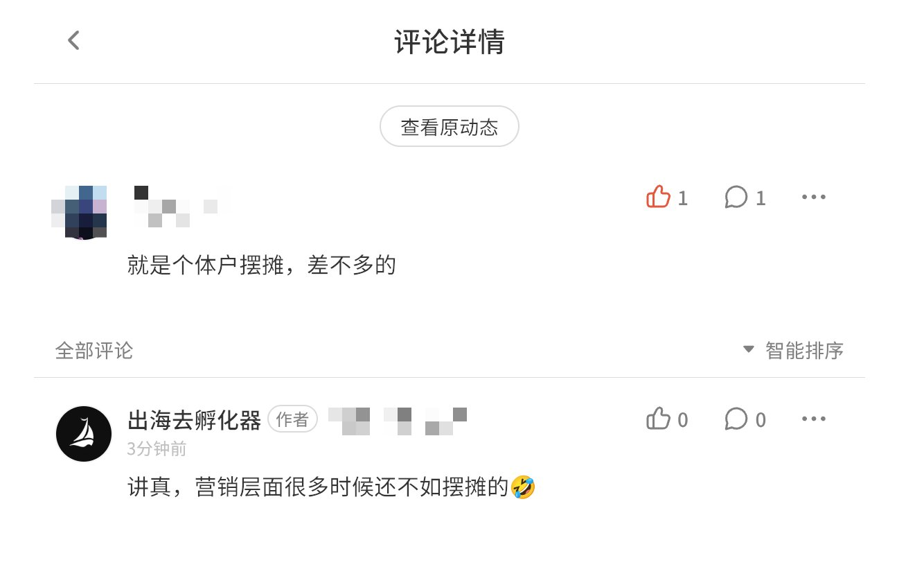Click the comment text 就是个体户摆摊，差不多的
This screenshot has width=924, height=567.
(261, 265)
